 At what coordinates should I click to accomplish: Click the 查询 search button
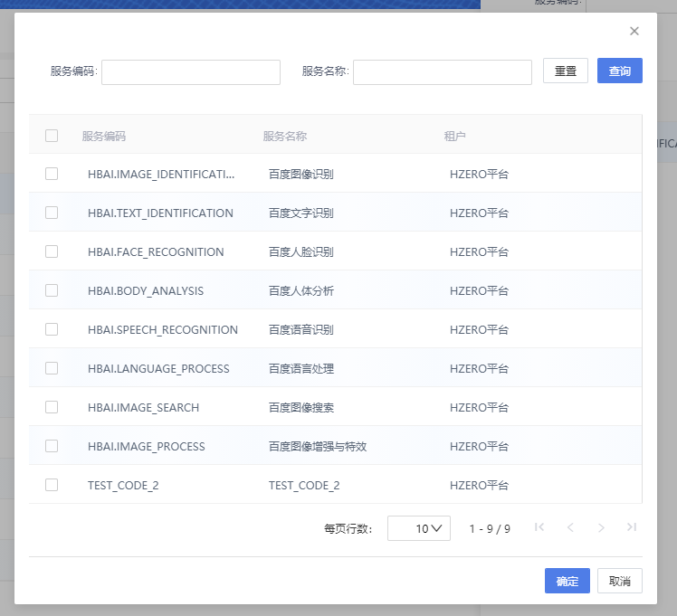[619, 71]
